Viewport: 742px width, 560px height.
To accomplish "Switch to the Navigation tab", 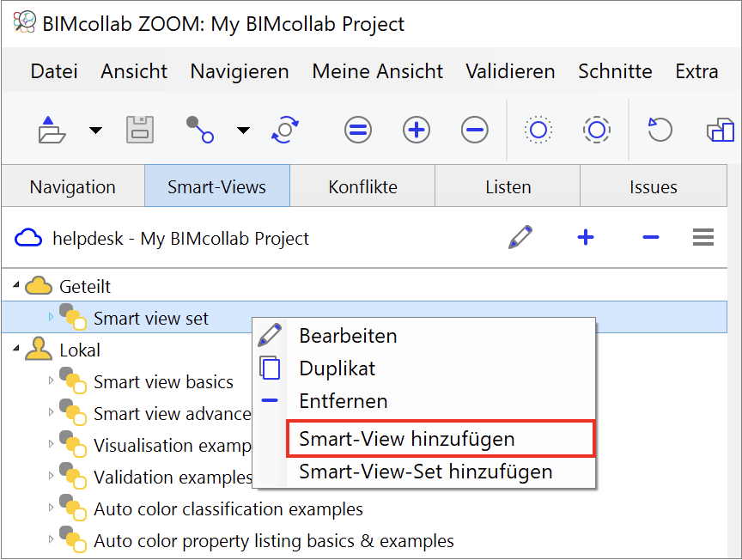I will (73, 186).
